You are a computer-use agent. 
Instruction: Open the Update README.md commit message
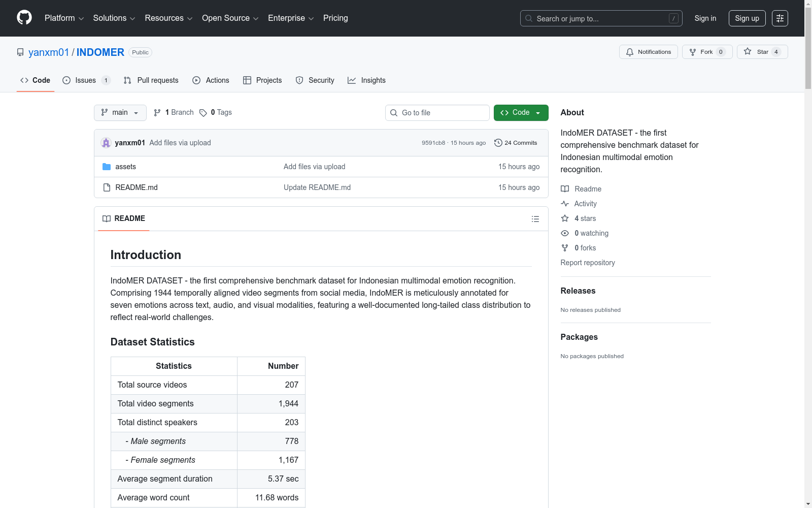pyautogui.click(x=317, y=187)
